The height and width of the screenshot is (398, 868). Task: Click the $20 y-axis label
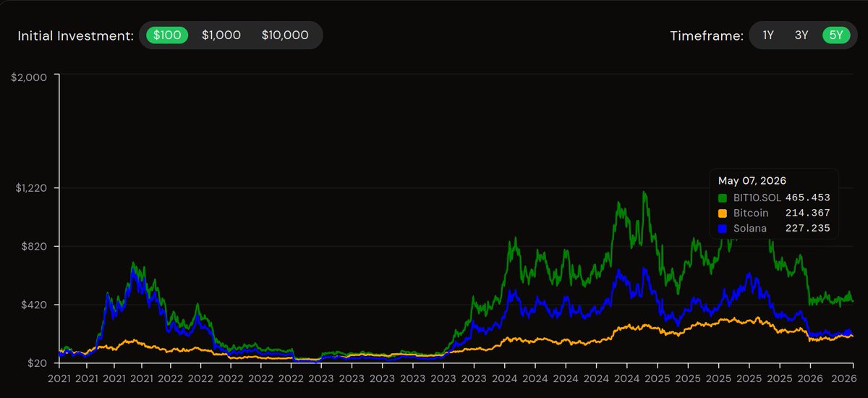tap(37, 363)
